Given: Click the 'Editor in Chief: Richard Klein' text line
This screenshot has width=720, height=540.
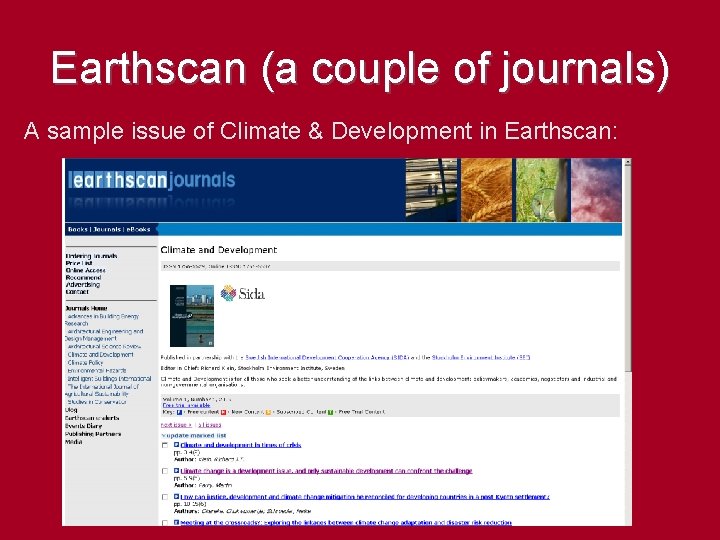Looking at the screenshot, I should pyautogui.click(x=253, y=368).
